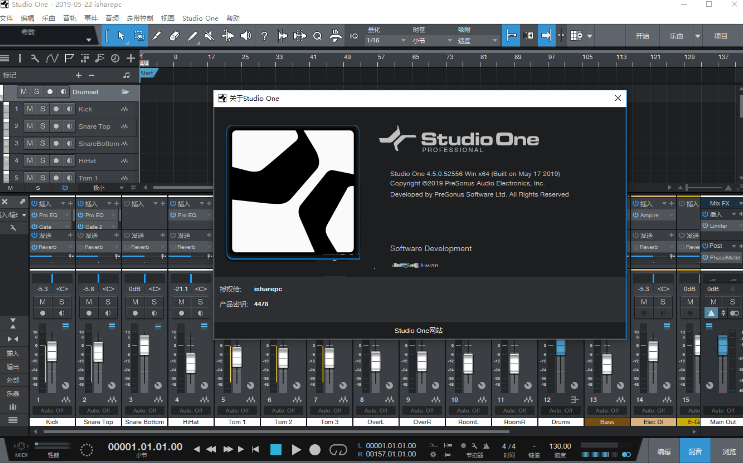The image size is (743, 463).
Task: Mute the Kick track
Action: (30, 109)
